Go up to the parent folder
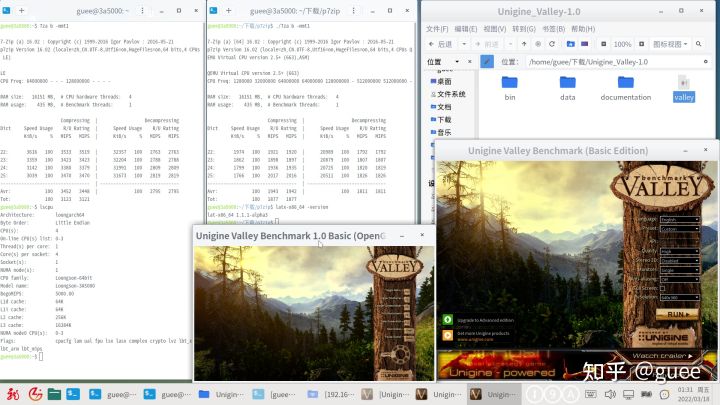The height and width of the screenshot is (405, 720). pyautogui.click(x=524, y=44)
